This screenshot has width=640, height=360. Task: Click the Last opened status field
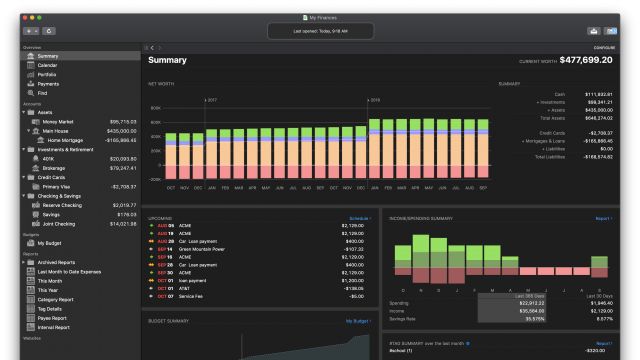click(x=320, y=31)
